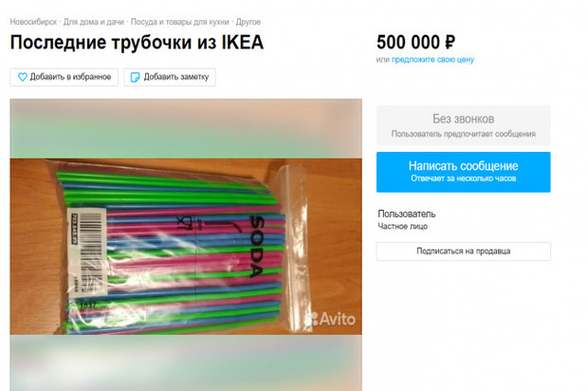Click the listing title Последние трубочки из IKEA
588x391 pixels.
pyautogui.click(x=137, y=42)
